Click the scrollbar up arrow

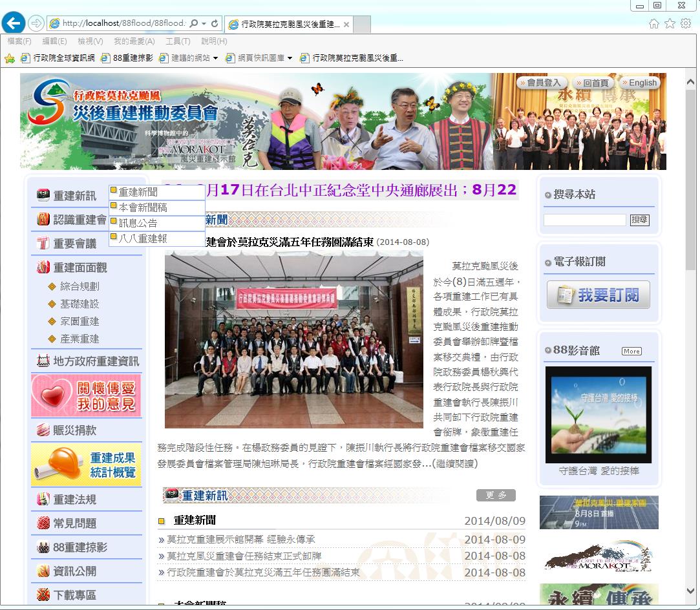690,82
